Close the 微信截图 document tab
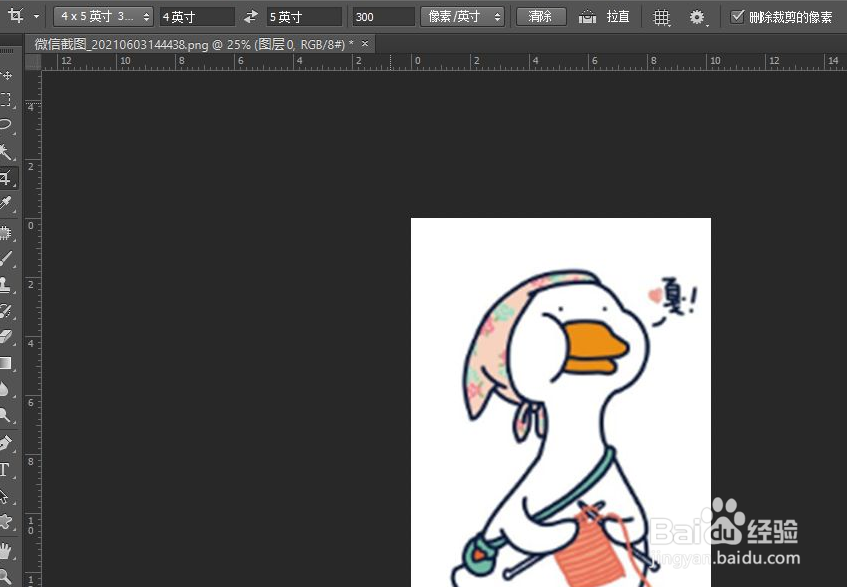Image resolution: width=847 pixels, height=587 pixels. click(x=365, y=44)
